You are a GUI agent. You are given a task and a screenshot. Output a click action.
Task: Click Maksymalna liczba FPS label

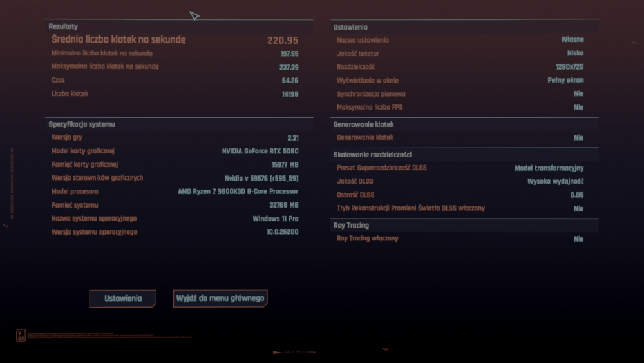[x=370, y=107]
